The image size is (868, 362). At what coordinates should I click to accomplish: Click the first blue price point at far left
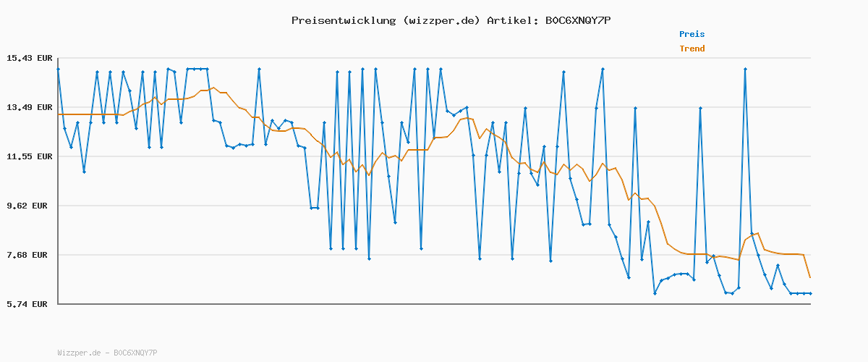[x=59, y=69]
